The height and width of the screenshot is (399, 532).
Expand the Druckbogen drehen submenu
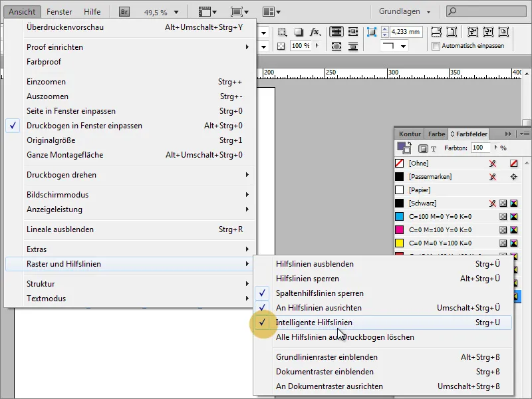tap(130, 175)
